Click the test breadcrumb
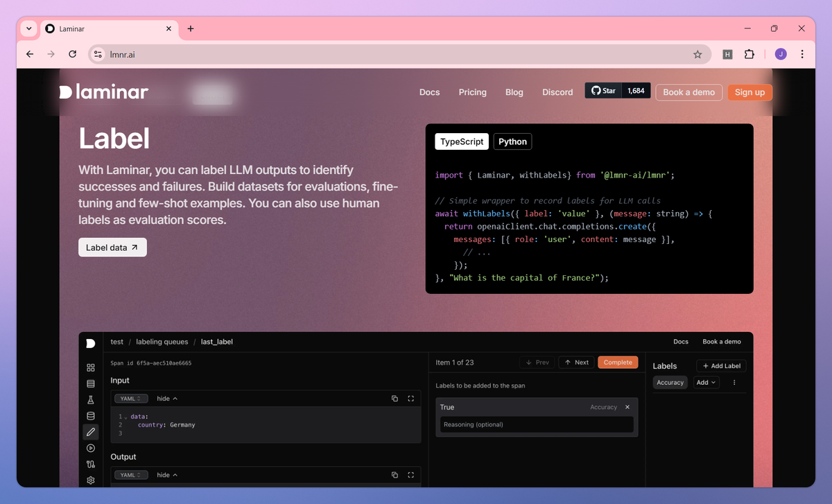 pos(117,342)
